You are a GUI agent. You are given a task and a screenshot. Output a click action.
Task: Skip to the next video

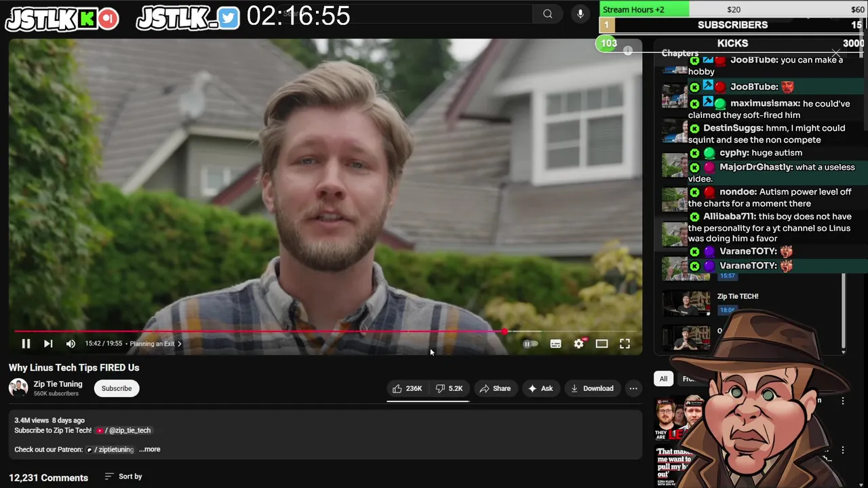click(x=48, y=344)
